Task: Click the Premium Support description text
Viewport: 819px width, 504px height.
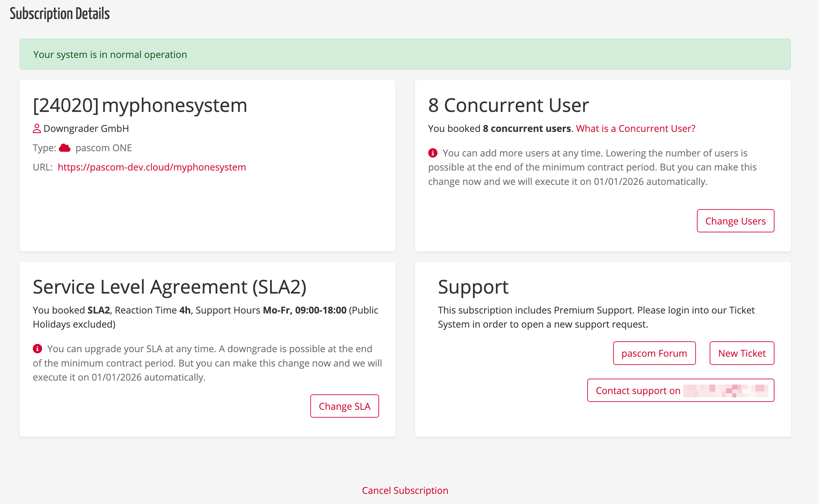Action: 596,317
